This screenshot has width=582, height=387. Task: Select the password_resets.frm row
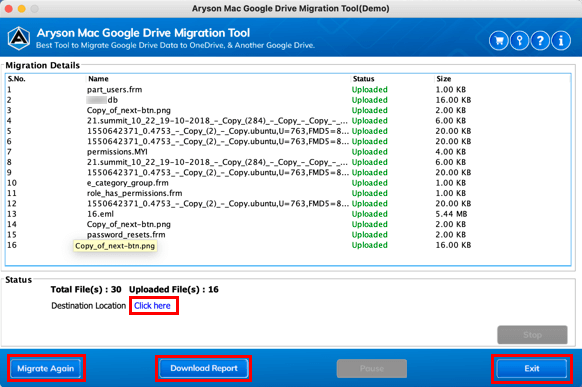tap(288, 235)
